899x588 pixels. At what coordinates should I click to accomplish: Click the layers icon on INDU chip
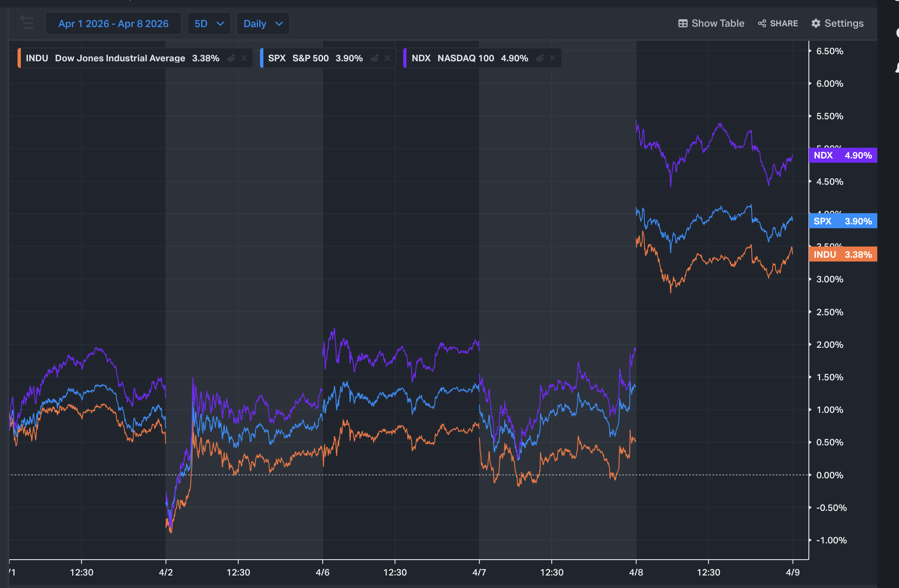[231, 58]
